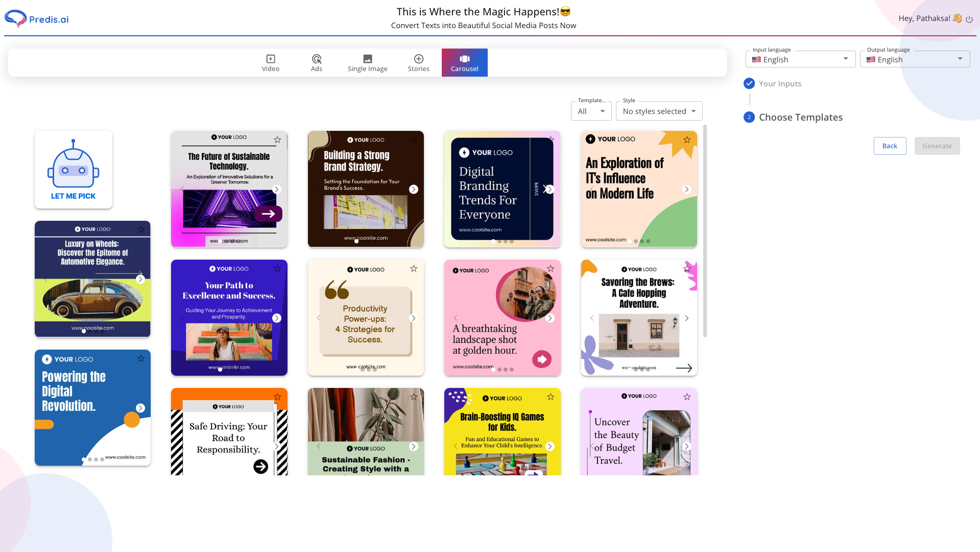
Task: Star the IT's Influence on Modern Life template
Action: (687, 140)
